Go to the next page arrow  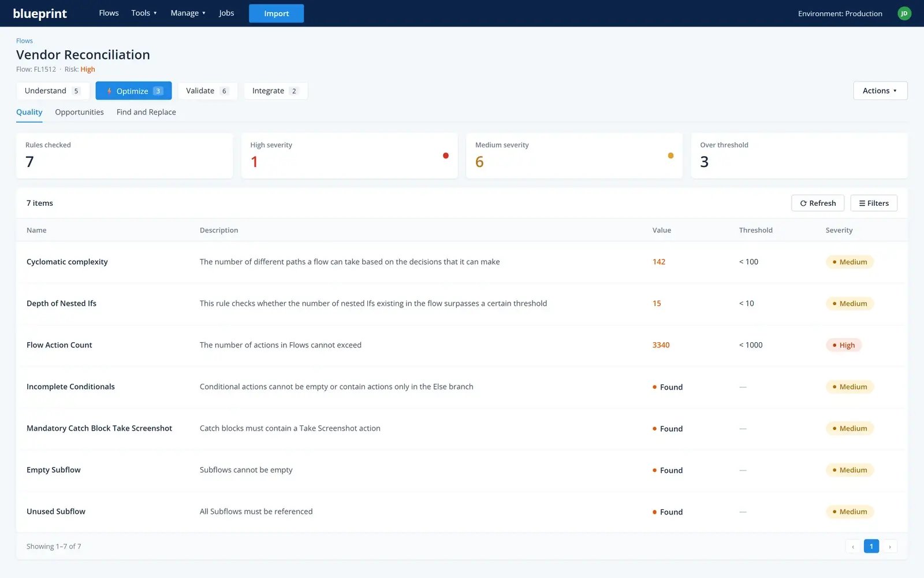coord(890,546)
